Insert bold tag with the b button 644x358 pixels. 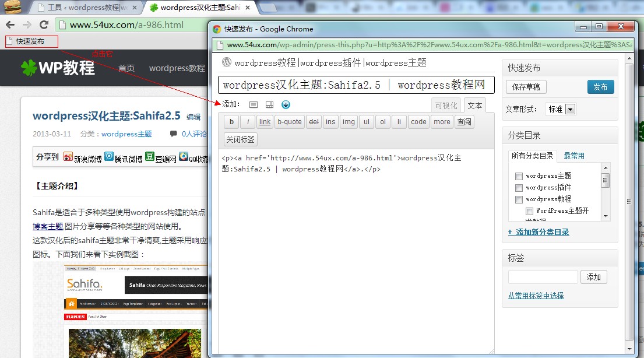[231, 121]
